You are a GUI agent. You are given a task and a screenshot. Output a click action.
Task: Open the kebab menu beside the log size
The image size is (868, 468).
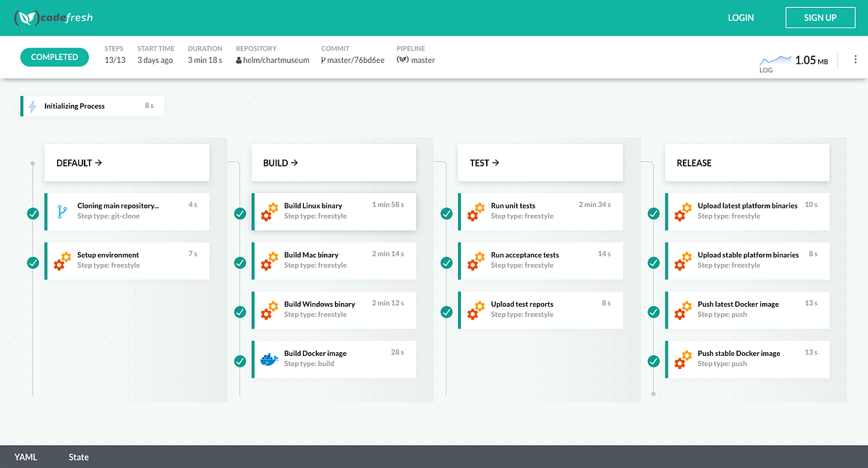(856, 59)
